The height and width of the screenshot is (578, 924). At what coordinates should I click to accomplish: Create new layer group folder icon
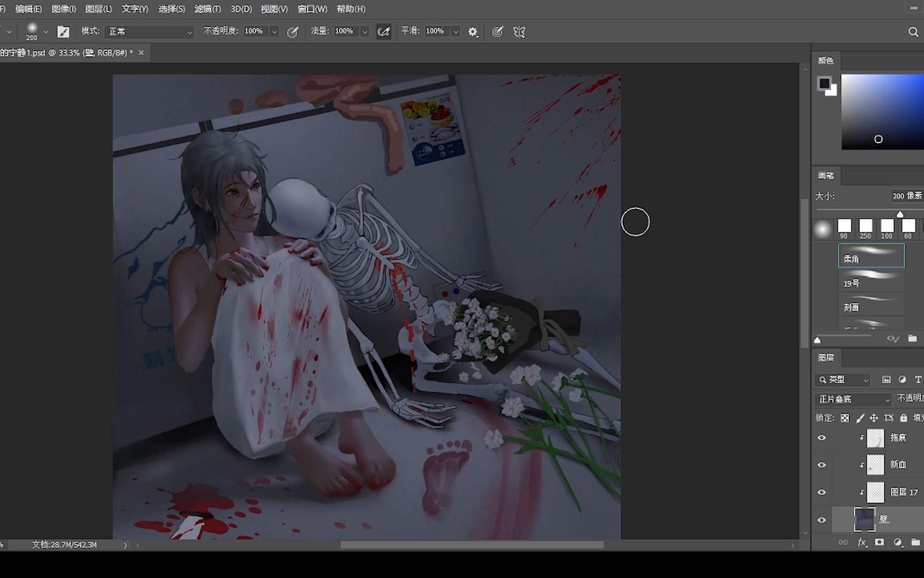click(915, 542)
